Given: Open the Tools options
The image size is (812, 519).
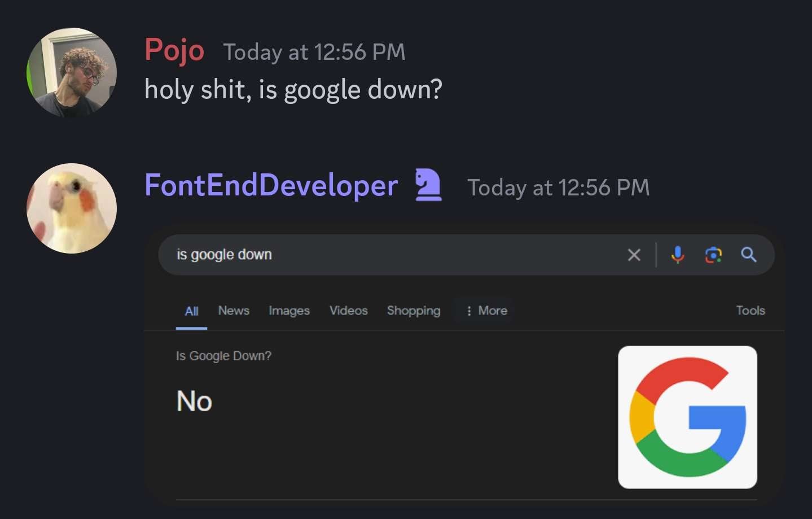Looking at the screenshot, I should (750, 311).
